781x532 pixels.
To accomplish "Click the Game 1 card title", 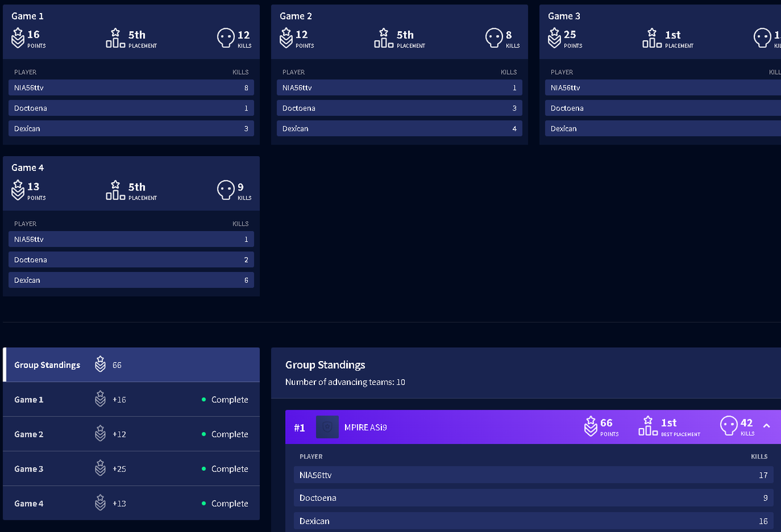I will coord(28,16).
